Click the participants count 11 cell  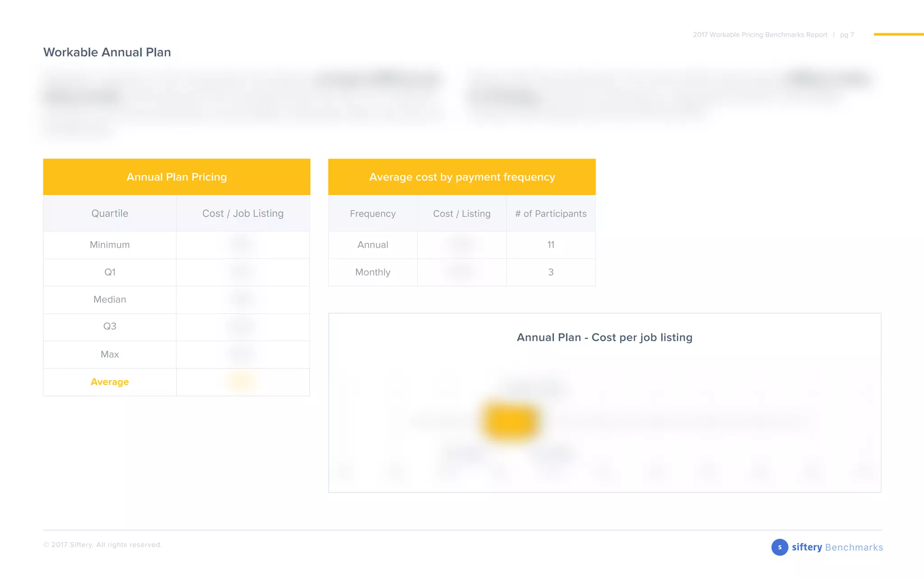point(550,245)
